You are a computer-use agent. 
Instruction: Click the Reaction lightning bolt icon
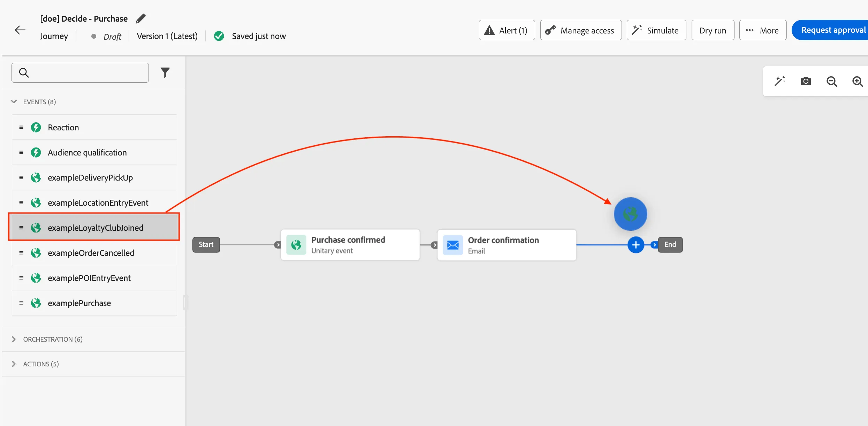[x=36, y=127]
